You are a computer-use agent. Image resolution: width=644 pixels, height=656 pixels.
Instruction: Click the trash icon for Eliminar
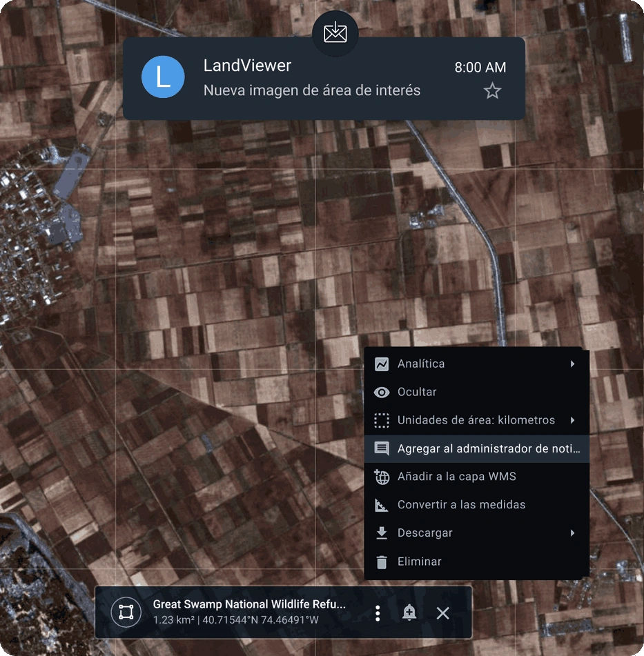(x=382, y=561)
